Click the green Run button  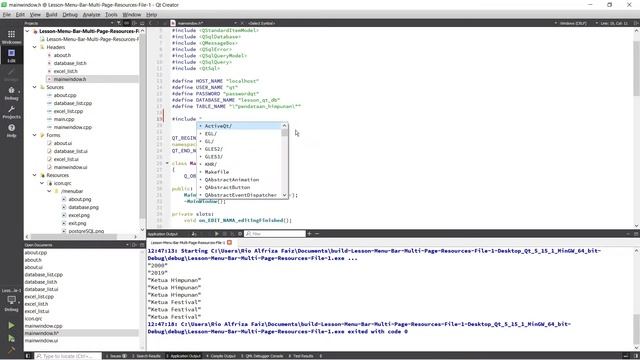[11, 325]
